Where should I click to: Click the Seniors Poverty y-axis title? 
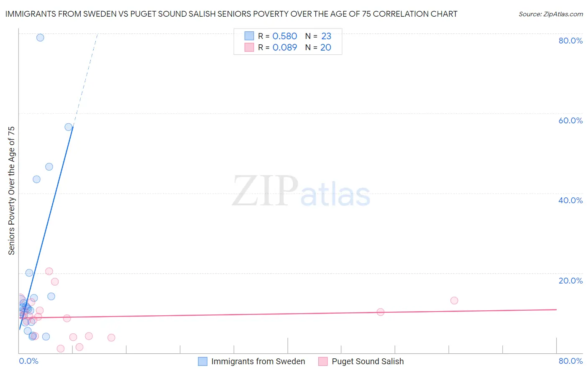coord(11,191)
